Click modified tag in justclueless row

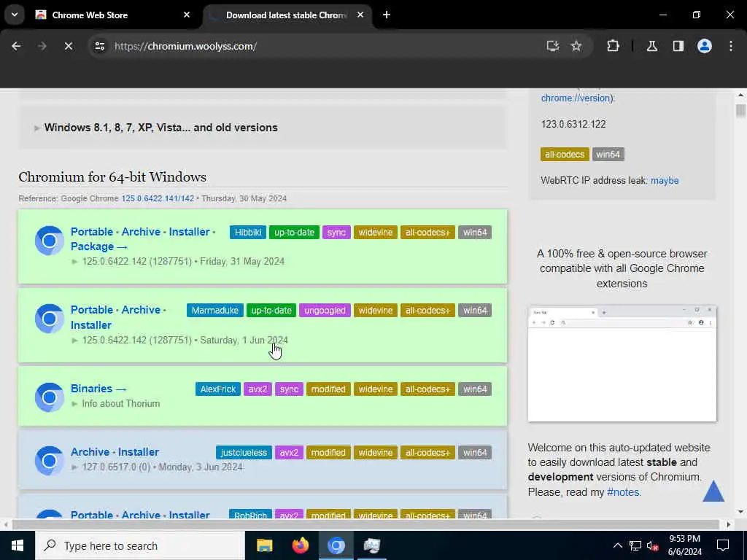[x=328, y=452]
